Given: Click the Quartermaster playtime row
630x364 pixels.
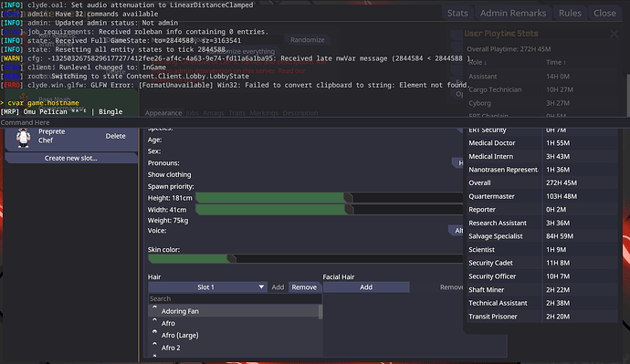Looking at the screenshot, I should click(x=542, y=196).
